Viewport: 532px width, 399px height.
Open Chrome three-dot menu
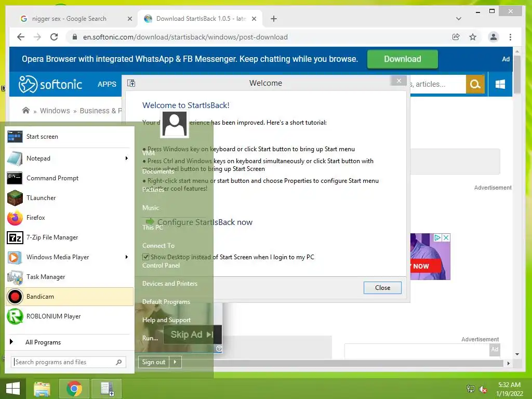(510, 37)
